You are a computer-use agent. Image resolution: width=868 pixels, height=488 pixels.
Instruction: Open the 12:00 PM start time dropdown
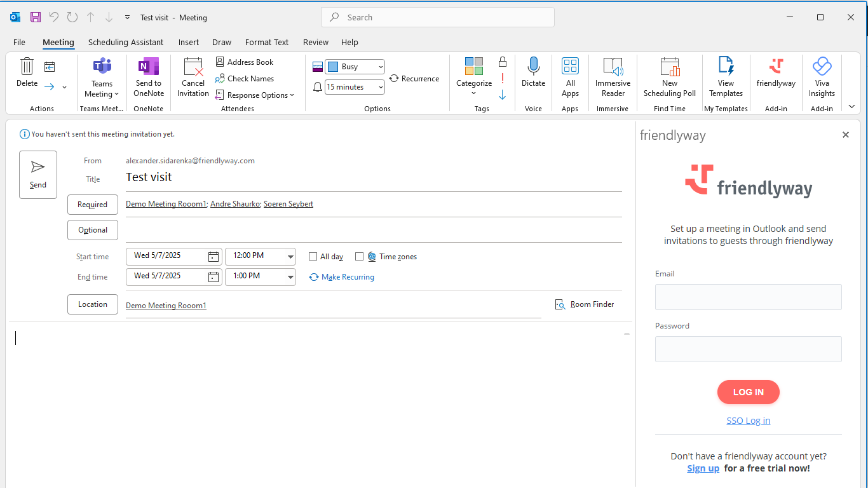click(x=290, y=257)
